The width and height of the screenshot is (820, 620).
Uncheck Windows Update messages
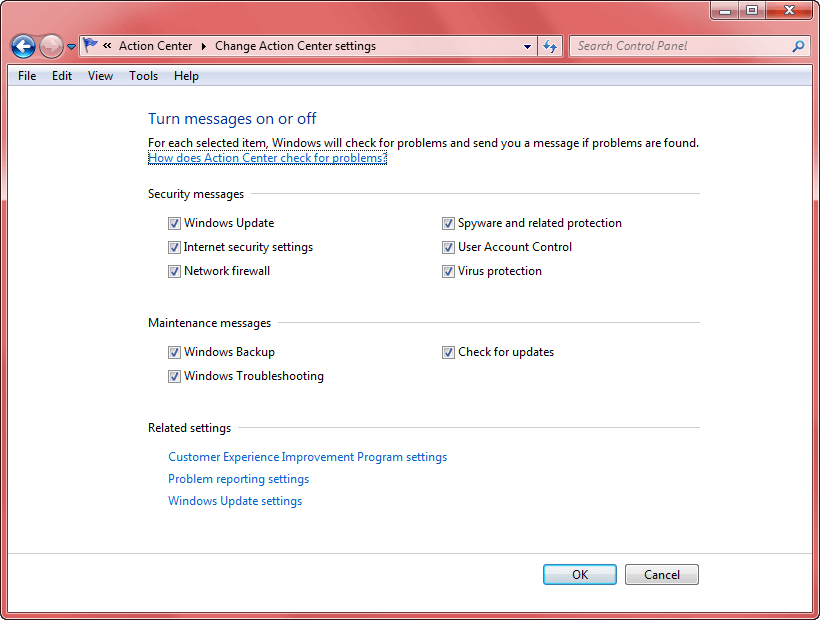tap(174, 223)
